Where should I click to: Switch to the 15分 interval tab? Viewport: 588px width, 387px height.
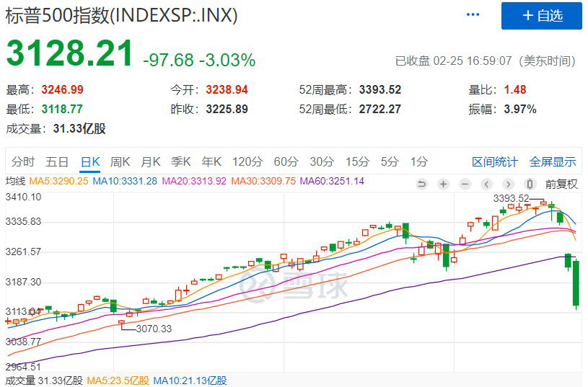click(357, 162)
